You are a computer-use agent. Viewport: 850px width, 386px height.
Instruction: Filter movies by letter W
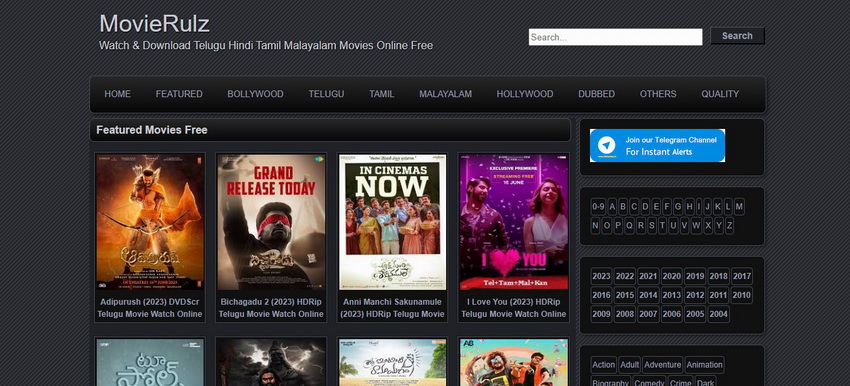[696, 226]
